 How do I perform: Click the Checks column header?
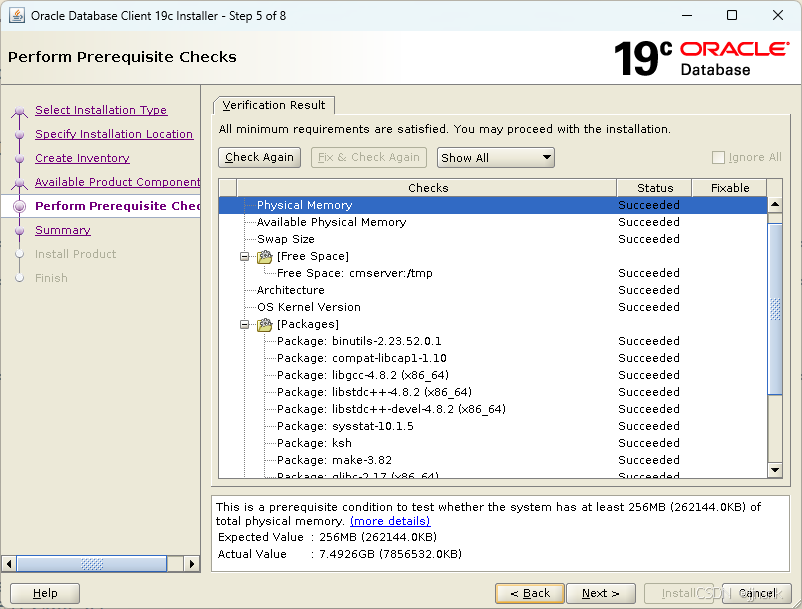point(427,188)
